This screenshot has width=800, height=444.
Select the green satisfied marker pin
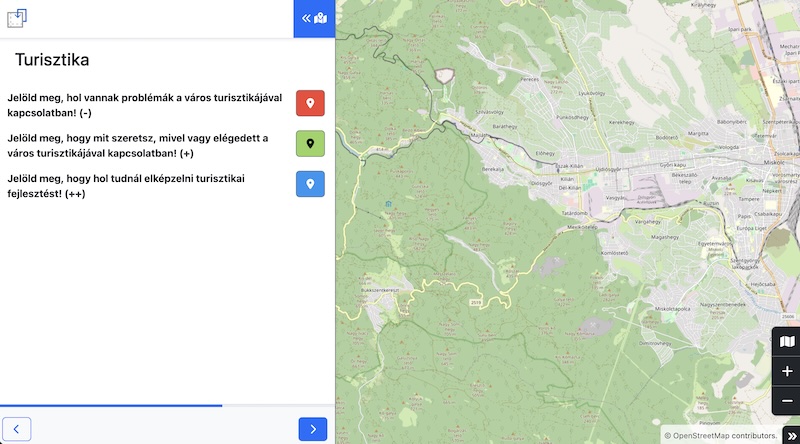310,143
